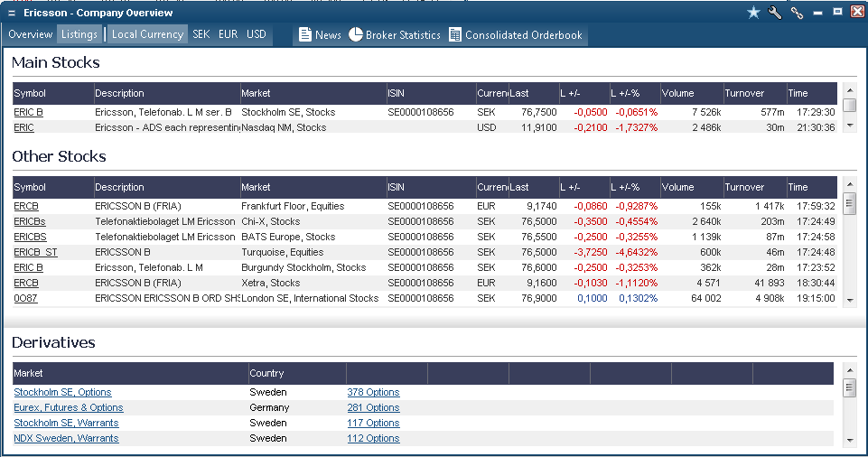Open the 281 Options link
868x457 pixels.
point(374,407)
